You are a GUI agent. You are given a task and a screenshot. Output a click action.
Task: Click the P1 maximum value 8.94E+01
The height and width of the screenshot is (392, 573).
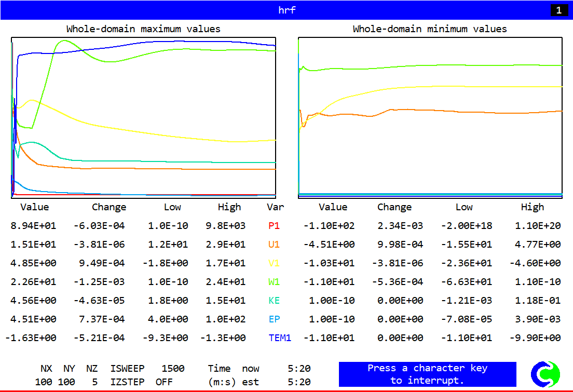[33, 226]
